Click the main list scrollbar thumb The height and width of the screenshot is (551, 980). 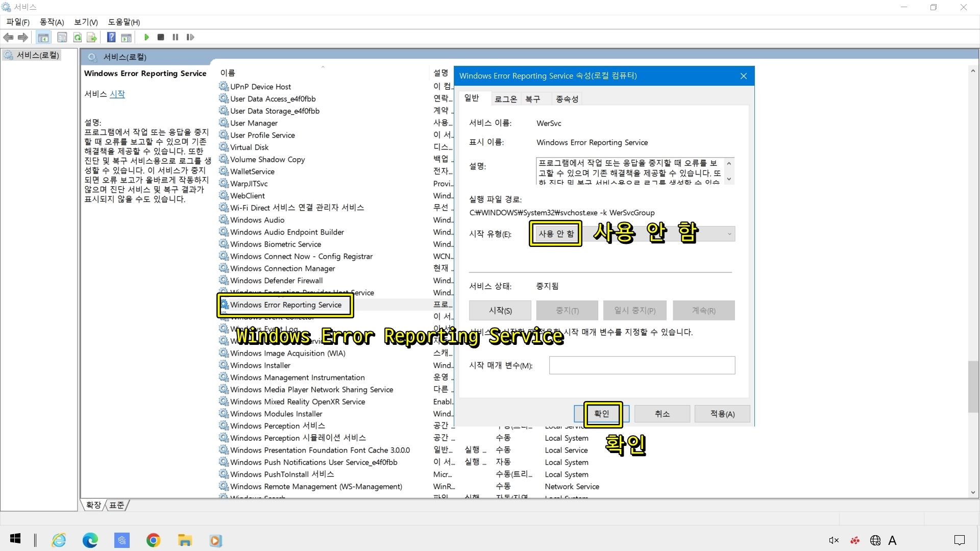click(973, 387)
